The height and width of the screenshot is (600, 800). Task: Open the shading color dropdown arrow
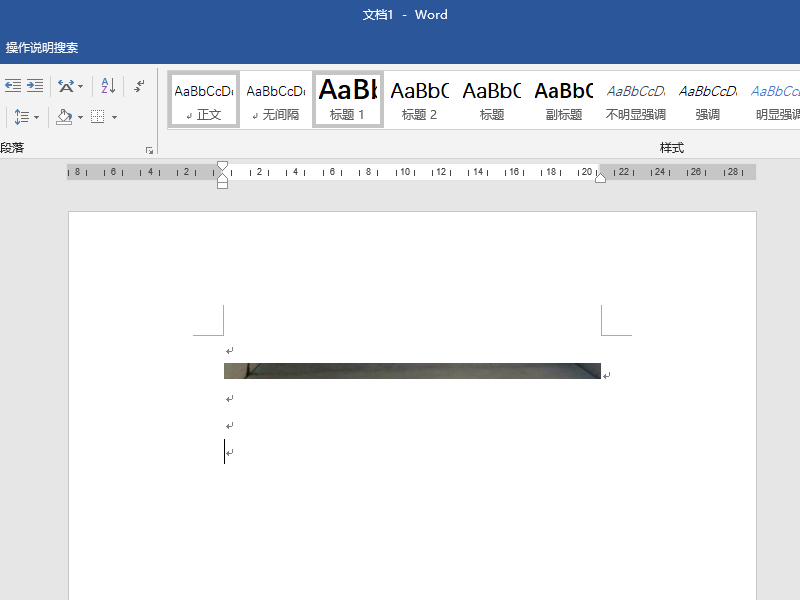(x=80, y=117)
